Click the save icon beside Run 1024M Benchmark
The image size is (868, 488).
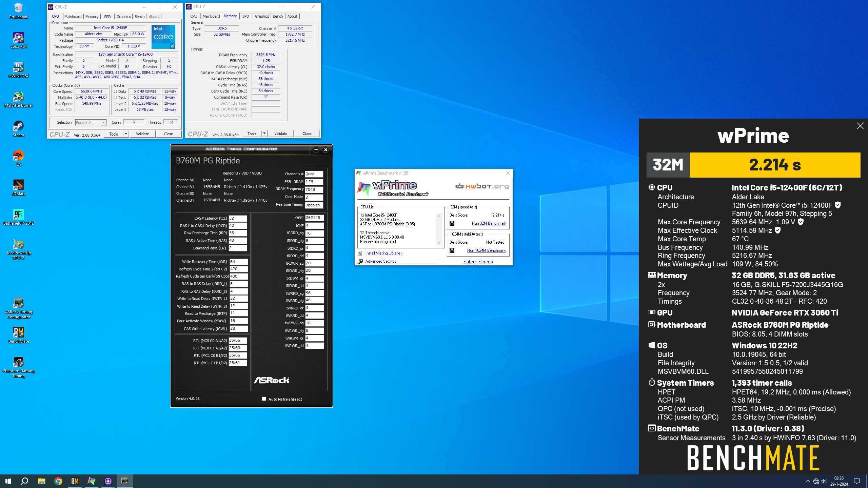click(452, 250)
